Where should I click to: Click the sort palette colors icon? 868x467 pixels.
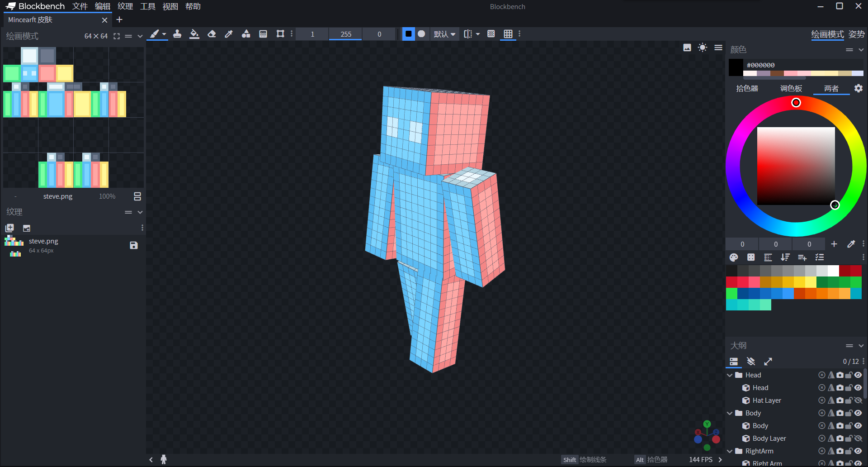coord(785,257)
